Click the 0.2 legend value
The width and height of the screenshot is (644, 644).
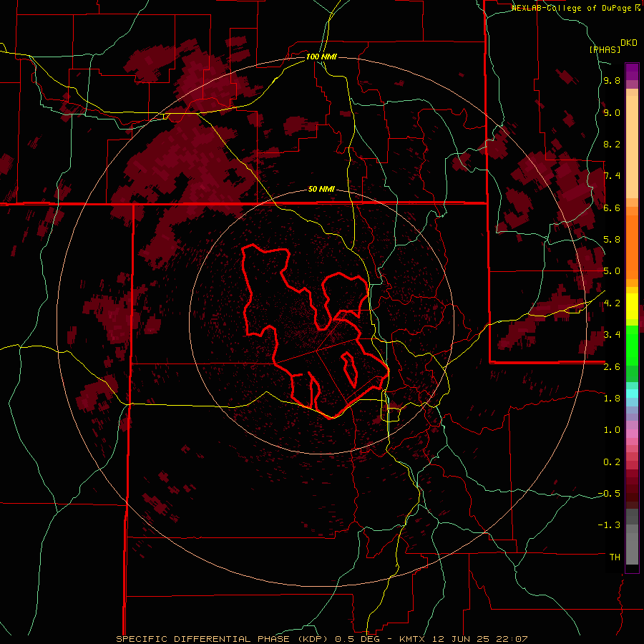612,462
